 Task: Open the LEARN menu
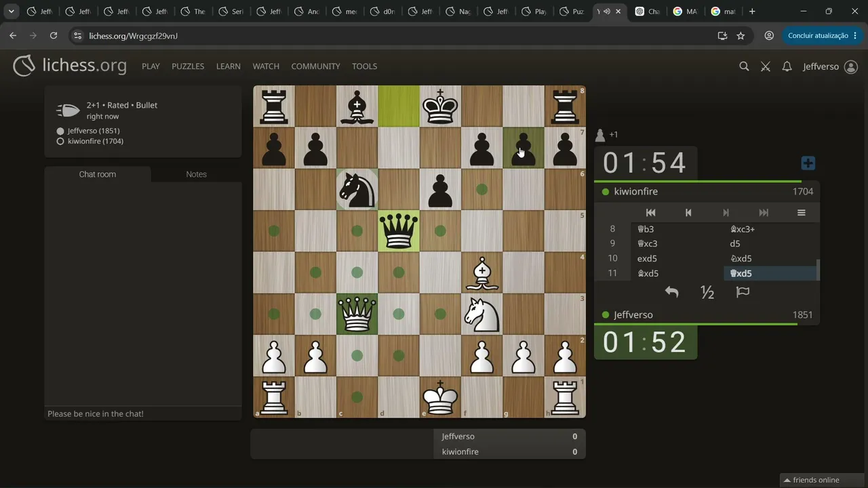tap(229, 66)
